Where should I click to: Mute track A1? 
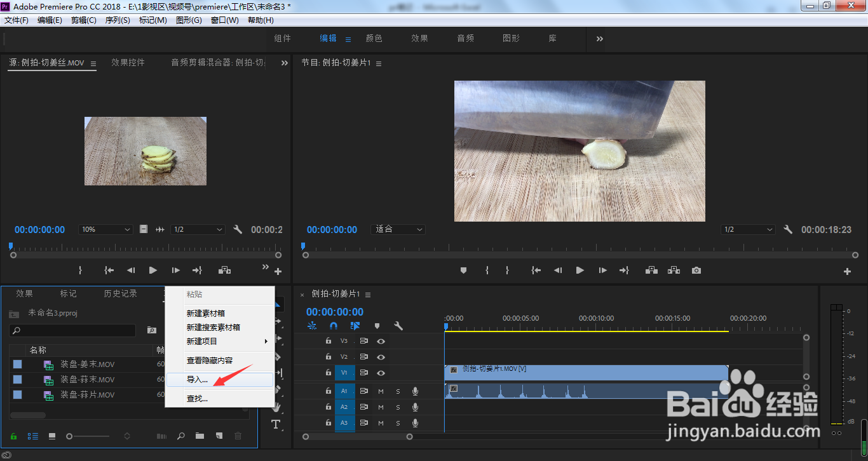tap(381, 391)
